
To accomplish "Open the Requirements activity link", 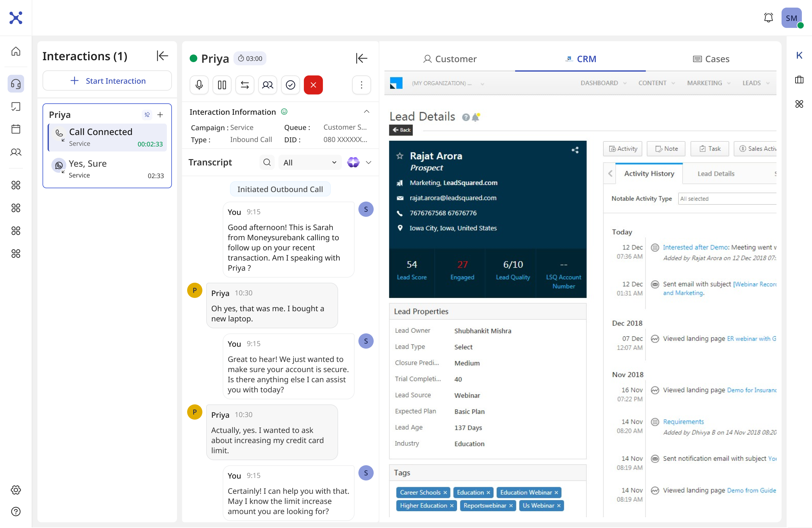I will tap(683, 422).
